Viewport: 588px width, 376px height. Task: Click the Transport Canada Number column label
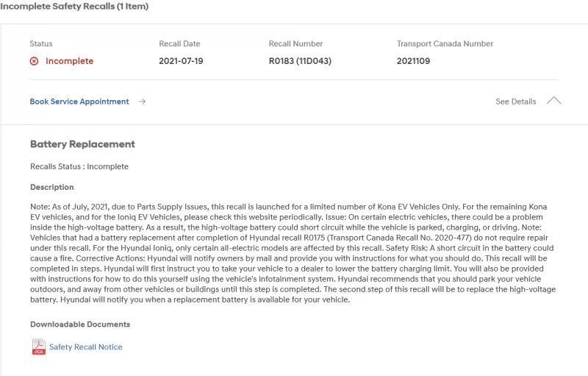[445, 43]
